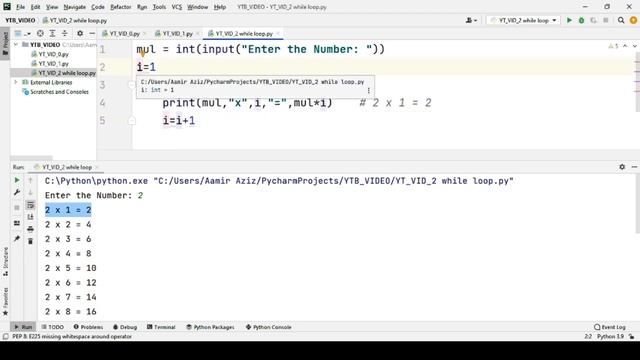Click YTB_VIDEO breadcrumb in navigation bar

(x=20, y=20)
